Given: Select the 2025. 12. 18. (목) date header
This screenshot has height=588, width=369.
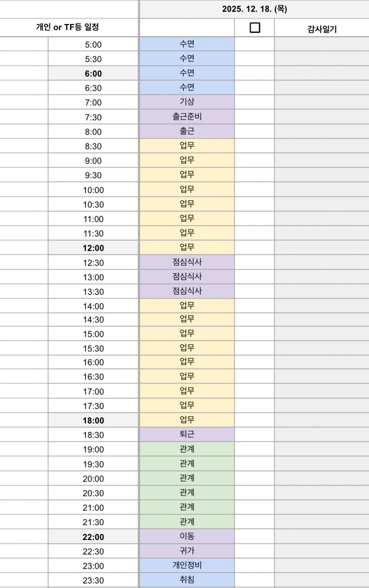Looking at the screenshot, I should [x=254, y=9].
